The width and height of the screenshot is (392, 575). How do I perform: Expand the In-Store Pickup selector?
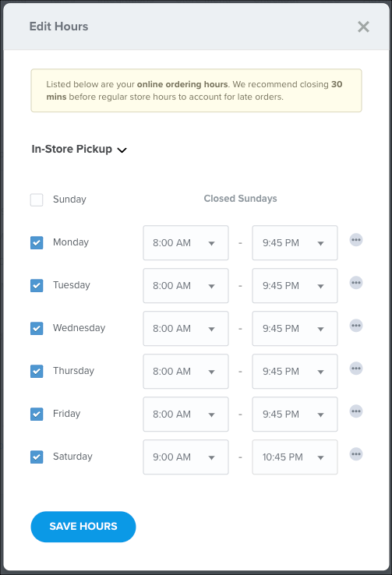pos(79,150)
